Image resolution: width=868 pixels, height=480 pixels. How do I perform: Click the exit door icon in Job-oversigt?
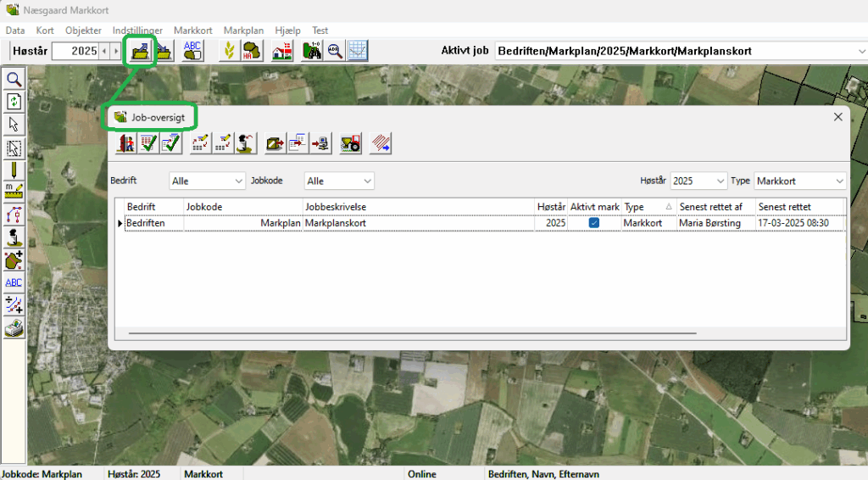pyautogui.click(x=127, y=144)
